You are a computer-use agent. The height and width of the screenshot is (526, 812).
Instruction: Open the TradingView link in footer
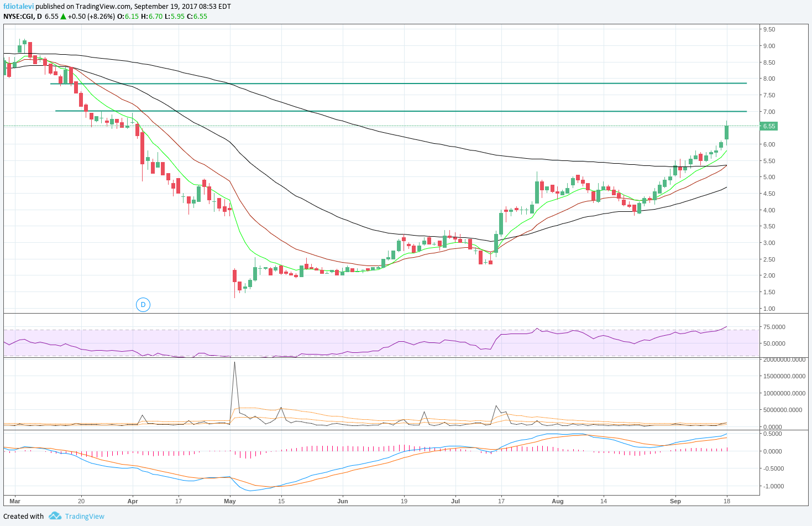click(85, 516)
